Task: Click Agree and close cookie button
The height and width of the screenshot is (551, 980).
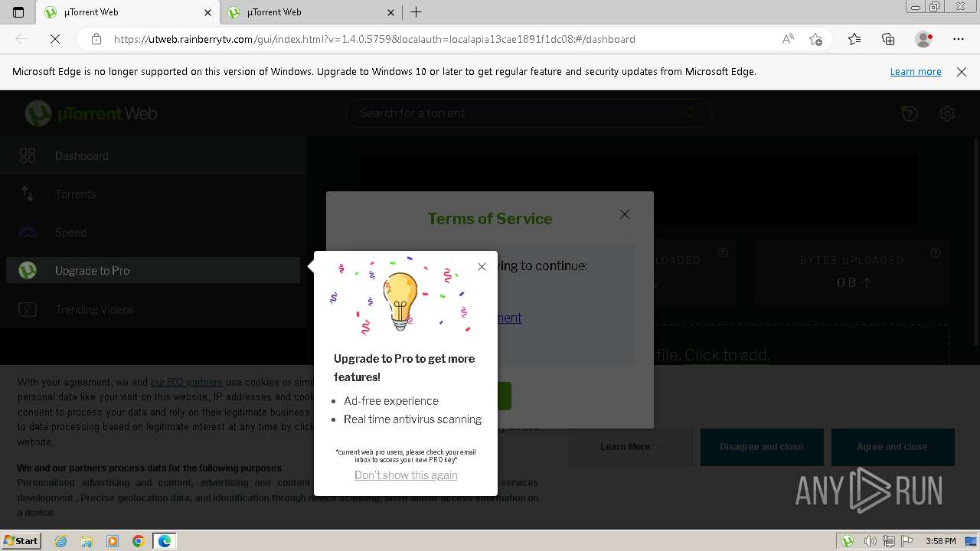Action: coord(893,447)
